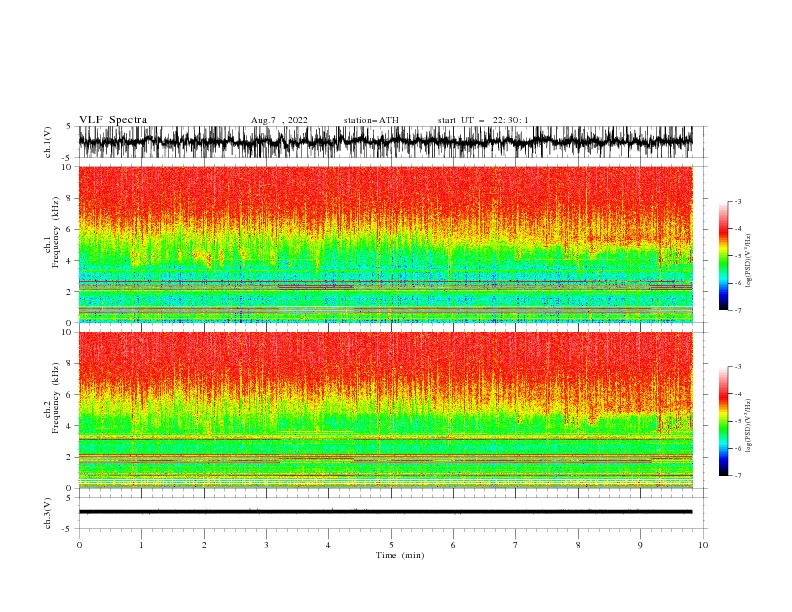
Task: Click the "ch.1(V)" axis label
Action: point(48,142)
